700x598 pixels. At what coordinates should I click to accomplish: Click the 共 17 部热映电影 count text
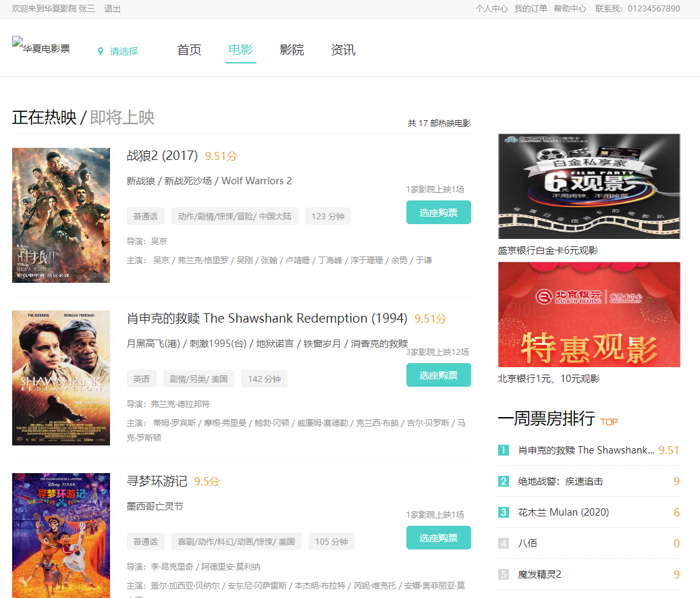click(x=439, y=123)
